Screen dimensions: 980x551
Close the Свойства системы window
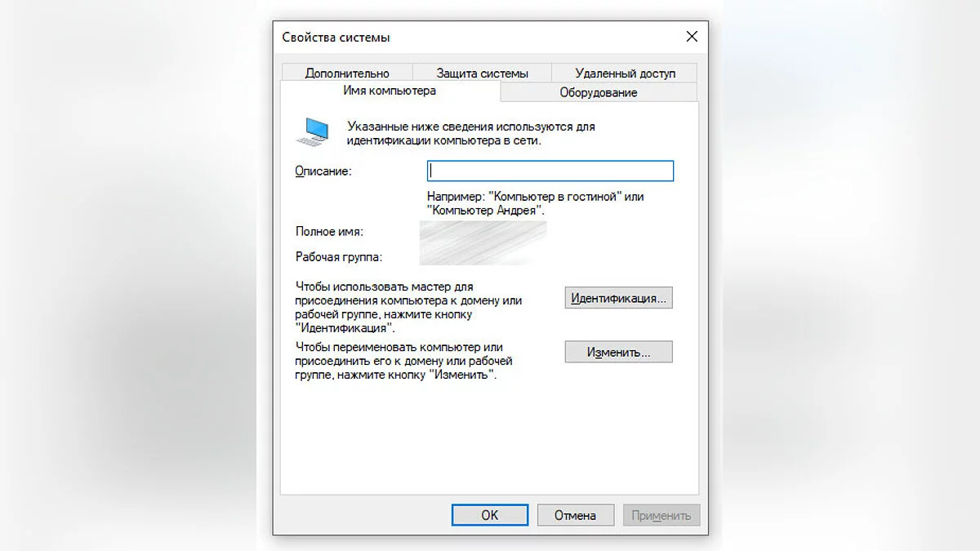[692, 37]
